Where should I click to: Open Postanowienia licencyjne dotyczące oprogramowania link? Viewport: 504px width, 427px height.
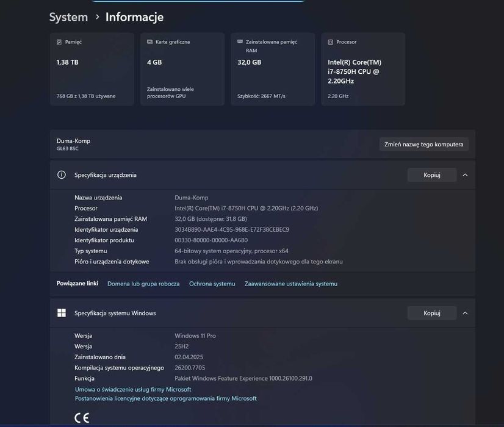166,398
